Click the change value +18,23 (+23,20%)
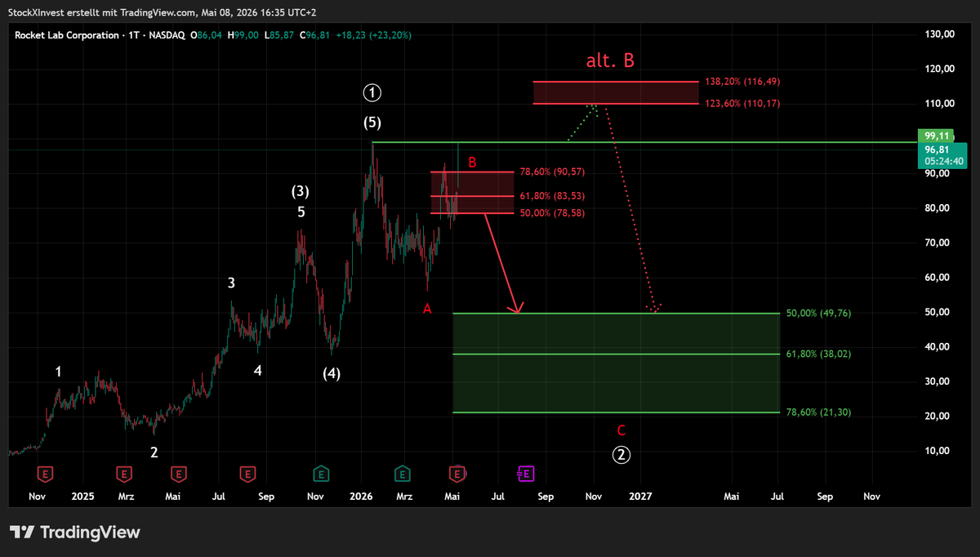This screenshot has width=980, height=557. (x=373, y=35)
